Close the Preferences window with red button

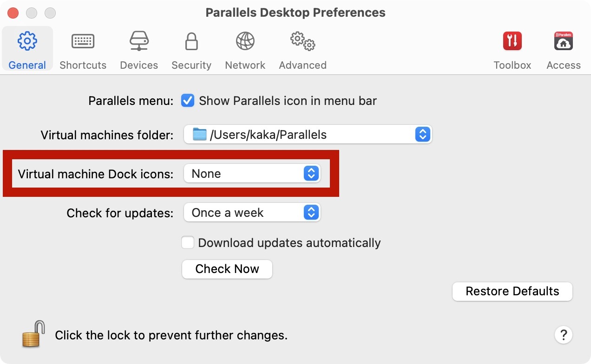pyautogui.click(x=13, y=13)
